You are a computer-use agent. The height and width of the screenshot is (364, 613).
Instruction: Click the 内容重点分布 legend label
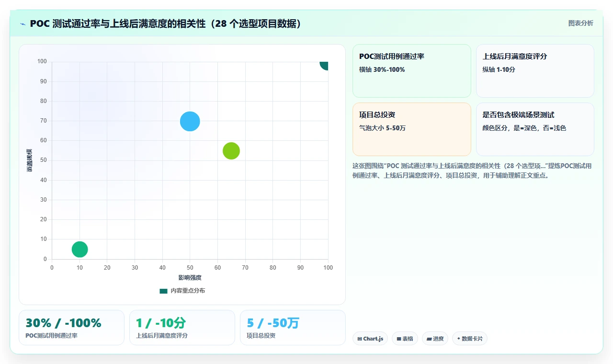[x=188, y=291]
